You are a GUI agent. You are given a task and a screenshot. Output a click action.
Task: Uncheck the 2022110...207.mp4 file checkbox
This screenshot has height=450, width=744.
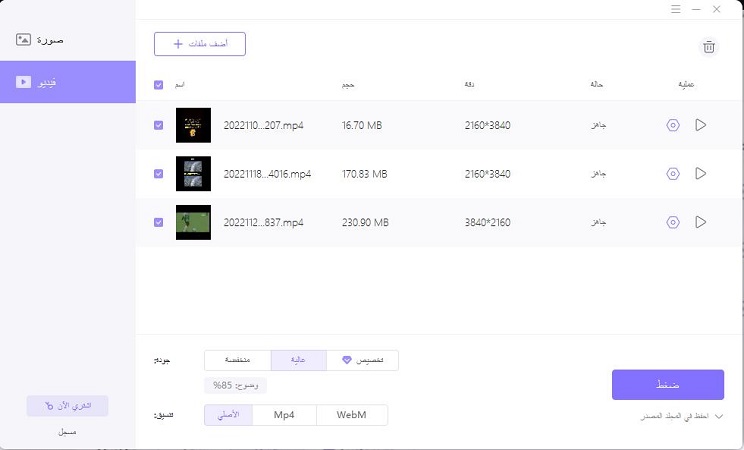click(159, 125)
